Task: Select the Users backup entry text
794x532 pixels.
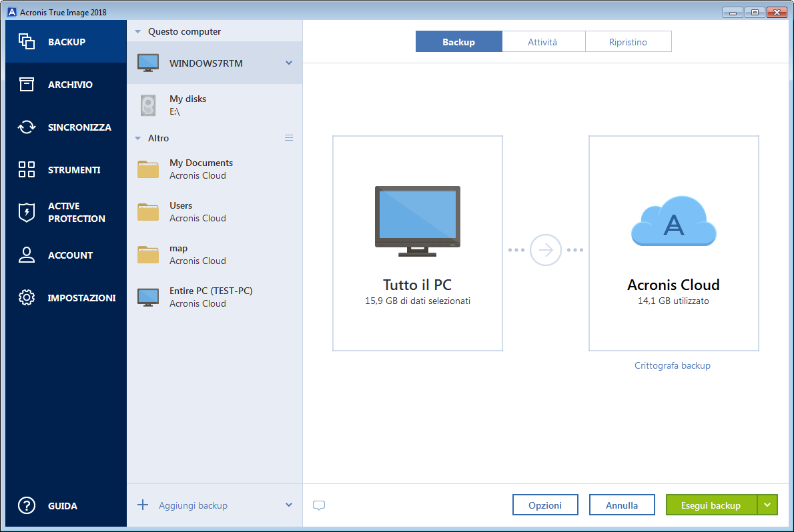Action: (197, 211)
